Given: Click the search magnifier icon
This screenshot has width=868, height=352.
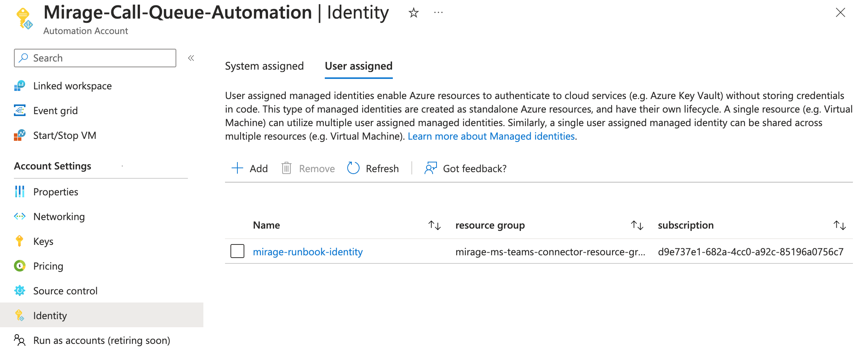Looking at the screenshot, I should [24, 58].
